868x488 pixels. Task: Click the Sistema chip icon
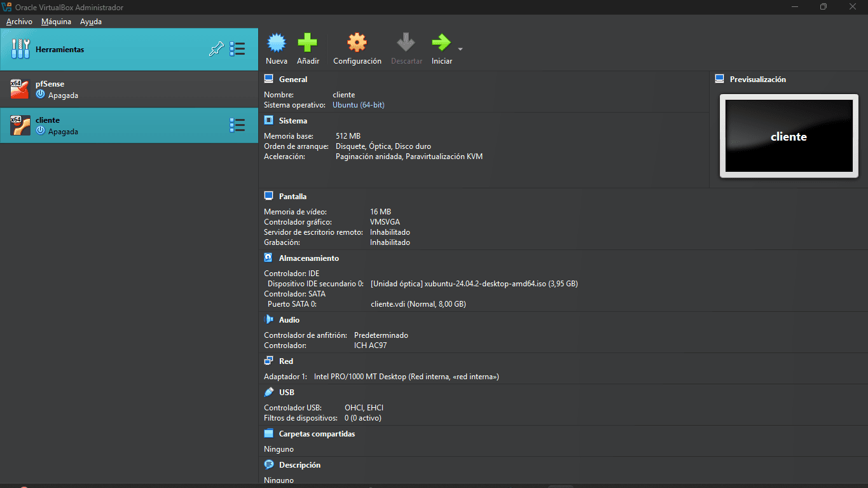268,120
